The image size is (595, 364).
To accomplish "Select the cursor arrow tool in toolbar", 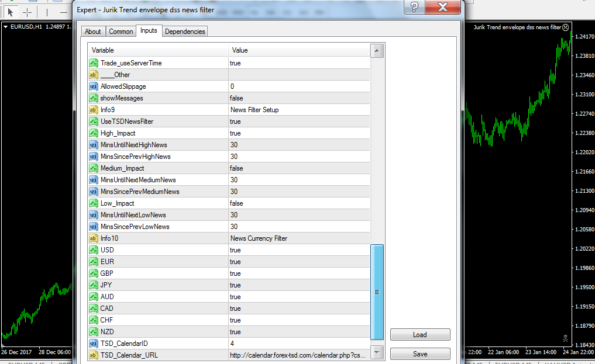I will pos(11,12).
